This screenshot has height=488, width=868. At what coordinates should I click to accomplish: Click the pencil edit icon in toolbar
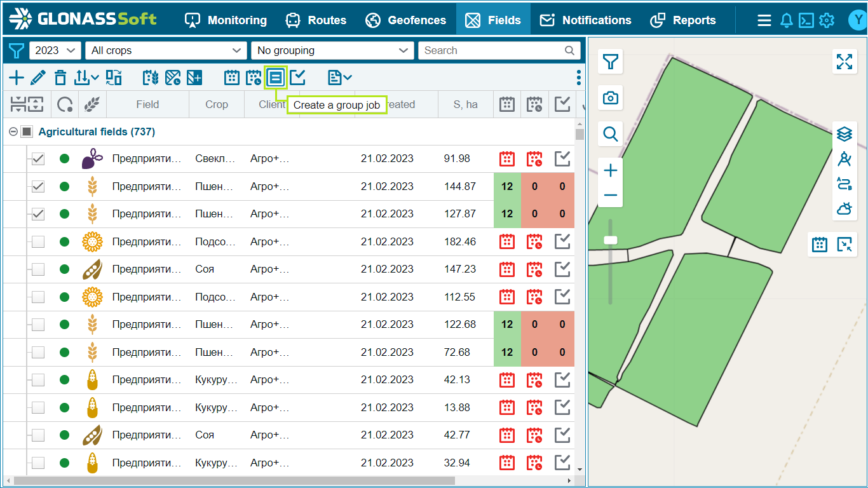click(x=38, y=78)
